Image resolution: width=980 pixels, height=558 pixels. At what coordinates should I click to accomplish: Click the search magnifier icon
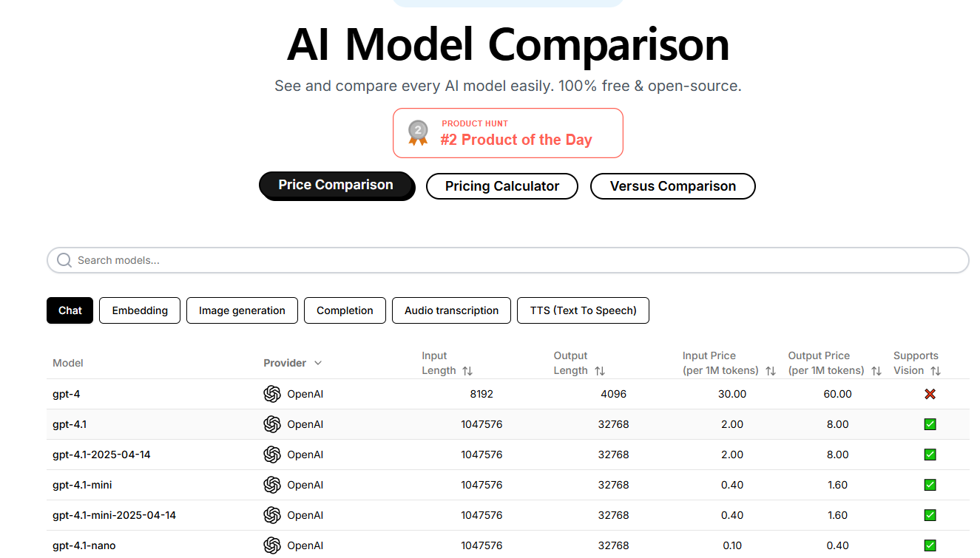point(64,260)
